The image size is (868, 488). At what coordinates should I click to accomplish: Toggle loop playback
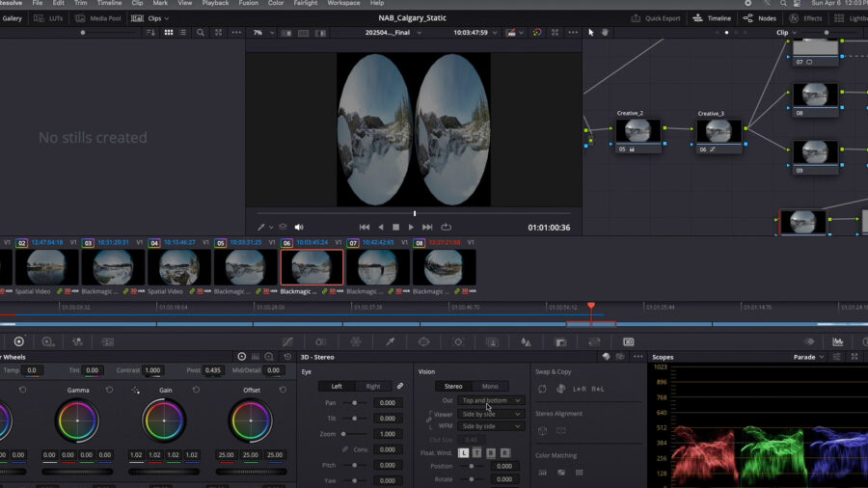pos(447,227)
